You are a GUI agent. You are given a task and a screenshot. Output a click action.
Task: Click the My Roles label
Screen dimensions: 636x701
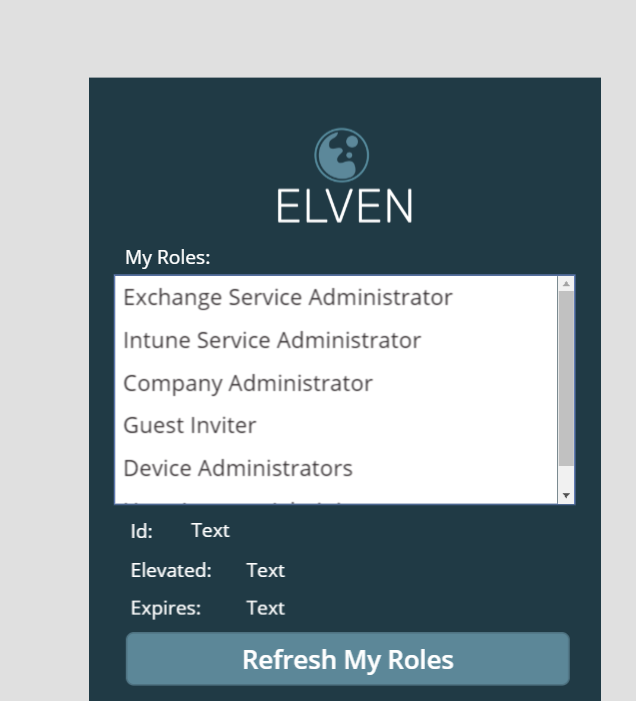168,258
